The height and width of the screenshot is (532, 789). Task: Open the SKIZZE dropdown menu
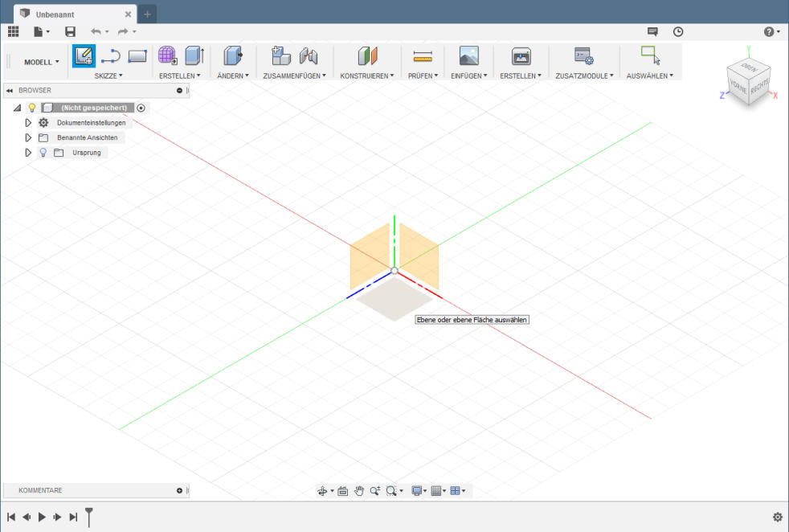coord(108,76)
